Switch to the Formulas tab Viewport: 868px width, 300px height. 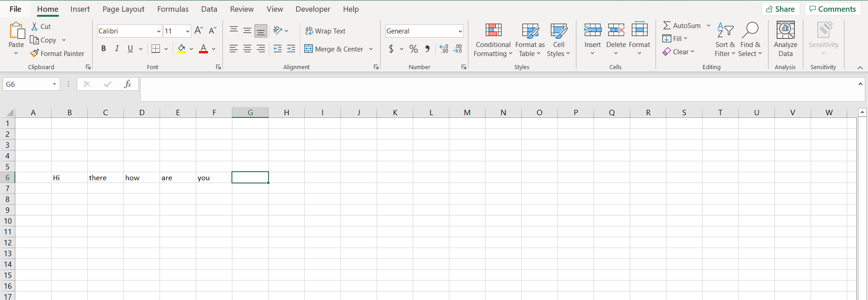tap(173, 9)
